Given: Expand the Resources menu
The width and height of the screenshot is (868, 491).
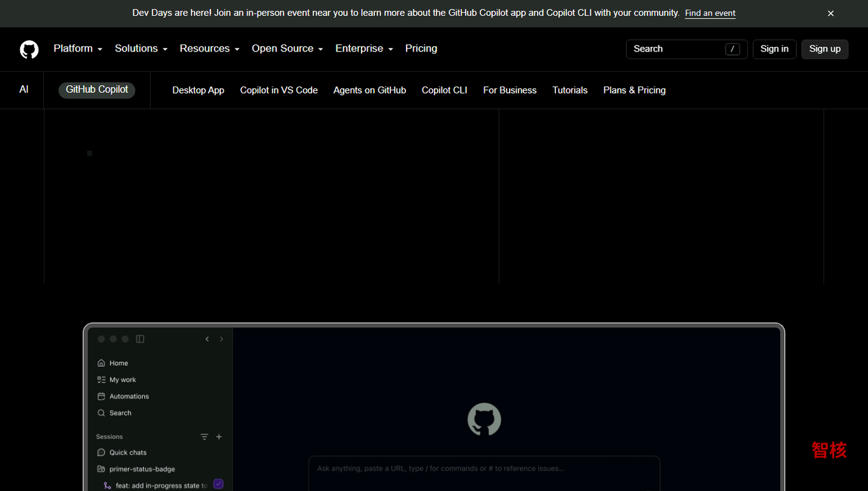Looking at the screenshot, I should (209, 48).
